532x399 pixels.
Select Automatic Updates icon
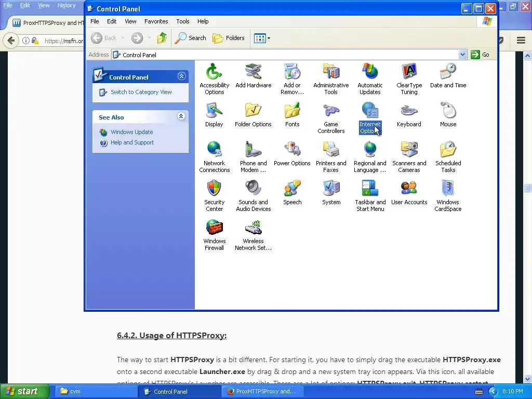(x=370, y=79)
